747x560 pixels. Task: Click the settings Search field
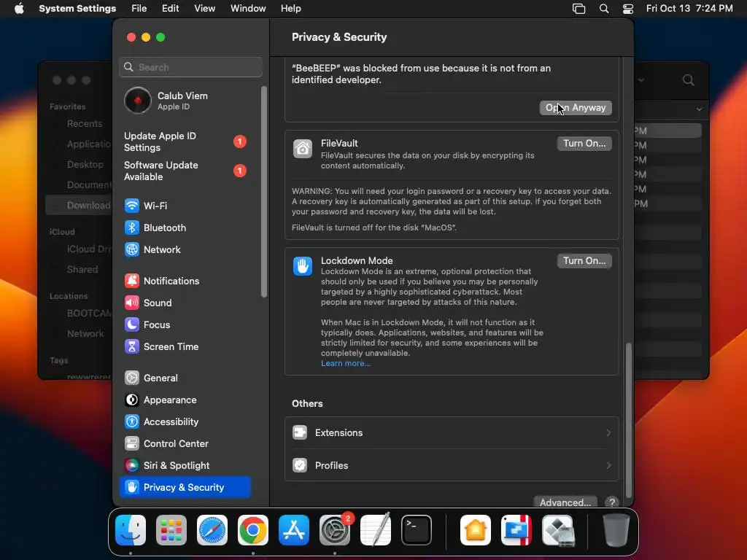click(190, 67)
